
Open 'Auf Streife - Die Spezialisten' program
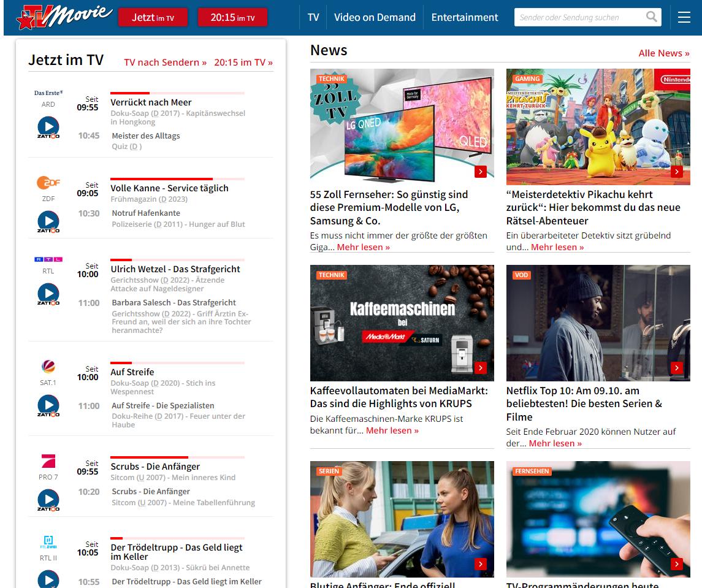[x=163, y=405]
